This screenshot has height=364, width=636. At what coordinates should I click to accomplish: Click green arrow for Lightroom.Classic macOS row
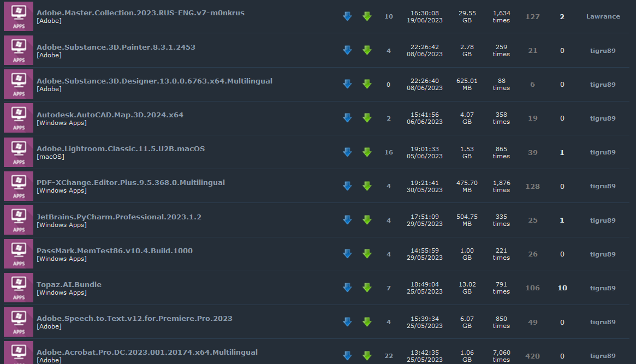tap(367, 152)
